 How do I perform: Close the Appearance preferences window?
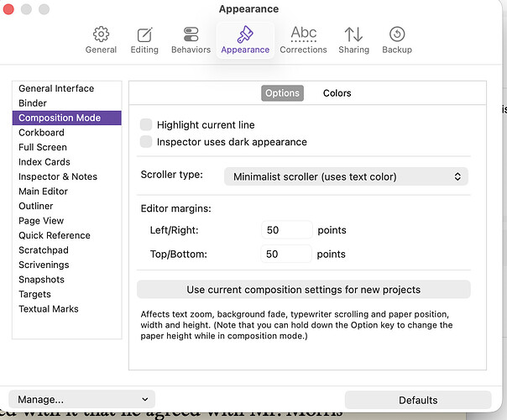click(x=8, y=9)
